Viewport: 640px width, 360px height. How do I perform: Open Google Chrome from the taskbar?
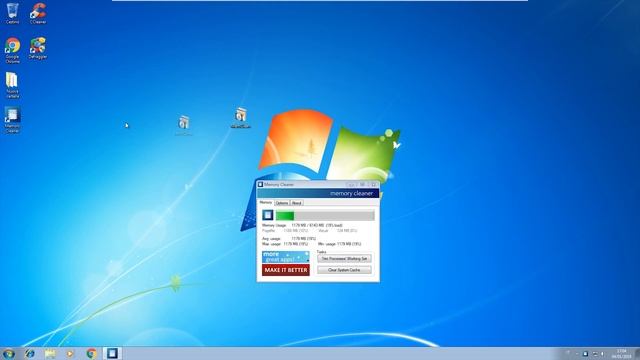[x=91, y=353]
